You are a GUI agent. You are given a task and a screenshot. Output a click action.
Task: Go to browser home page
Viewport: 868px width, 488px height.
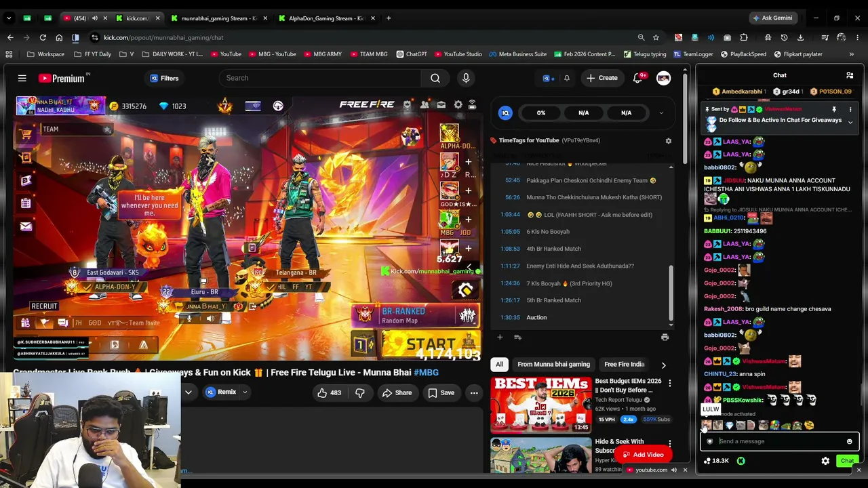tap(59, 37)
